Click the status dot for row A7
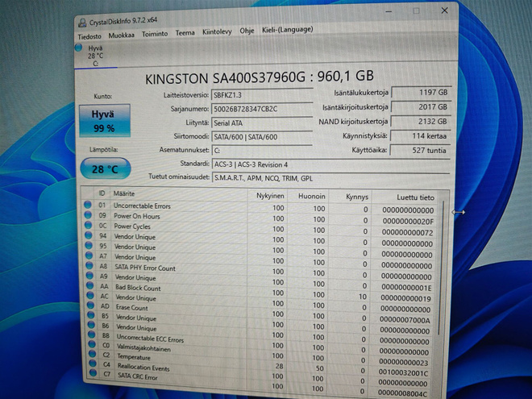The image size is (532, 399). (x=89, y=256)
